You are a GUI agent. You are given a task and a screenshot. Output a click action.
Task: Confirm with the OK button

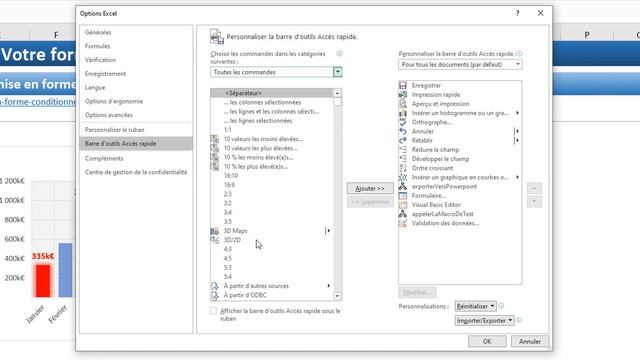point(487,341)
